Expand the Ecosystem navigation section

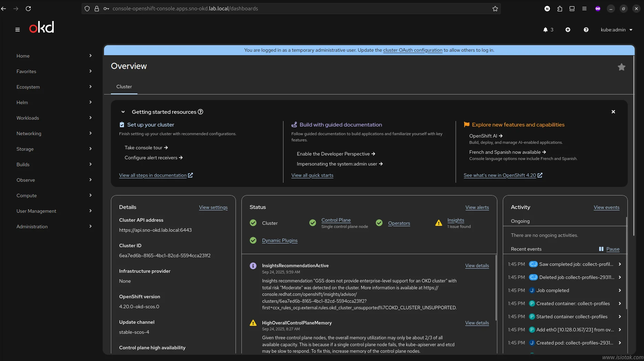[54, 87]
